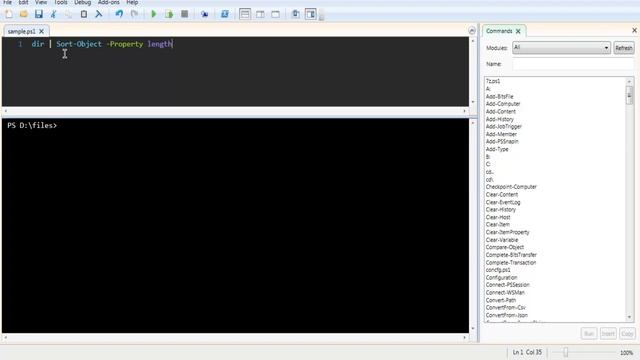The width and height of the screenshot is (640, 360).
Task: Click the Run button in Commands pane
Action: (589, 334)
